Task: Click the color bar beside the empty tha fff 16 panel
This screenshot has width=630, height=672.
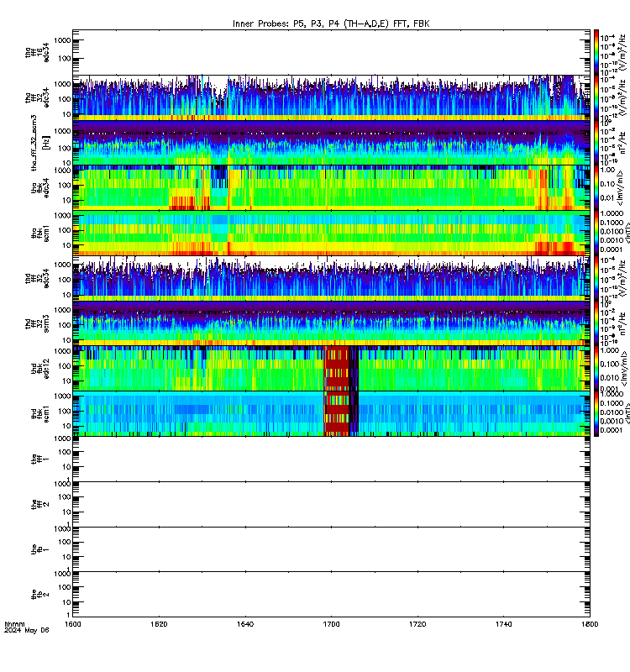Action: 596,52
